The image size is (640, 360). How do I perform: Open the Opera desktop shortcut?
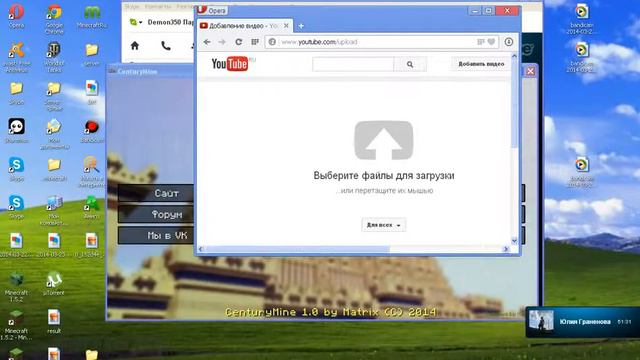click(16, 16)
